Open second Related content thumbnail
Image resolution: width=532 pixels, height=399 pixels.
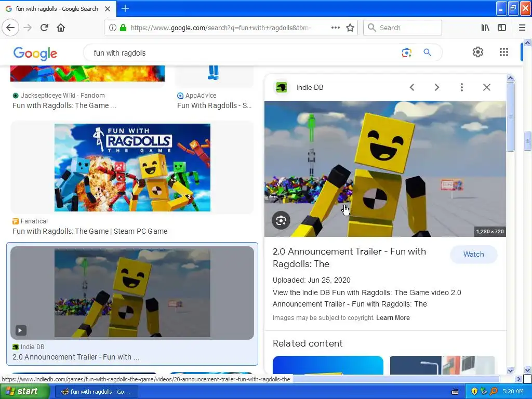tap(442, 365)
